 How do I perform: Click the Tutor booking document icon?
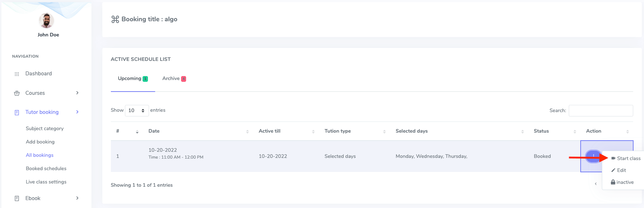(17, 112)
